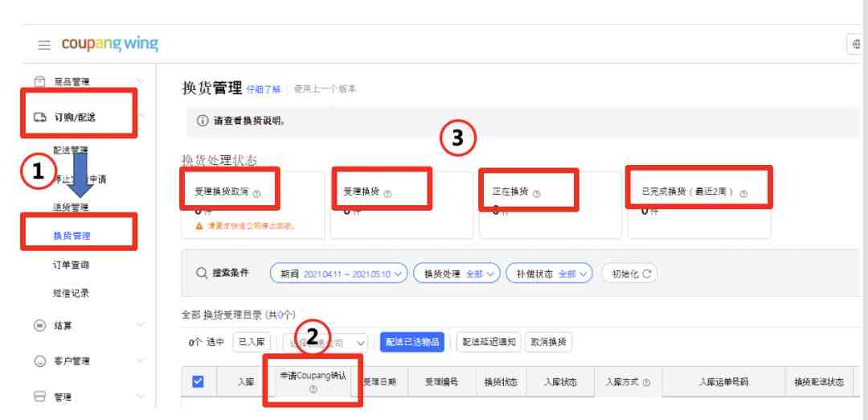868x420 pixels.
Task: Click help icon next to 入库方式
Action: click(646, 382)
